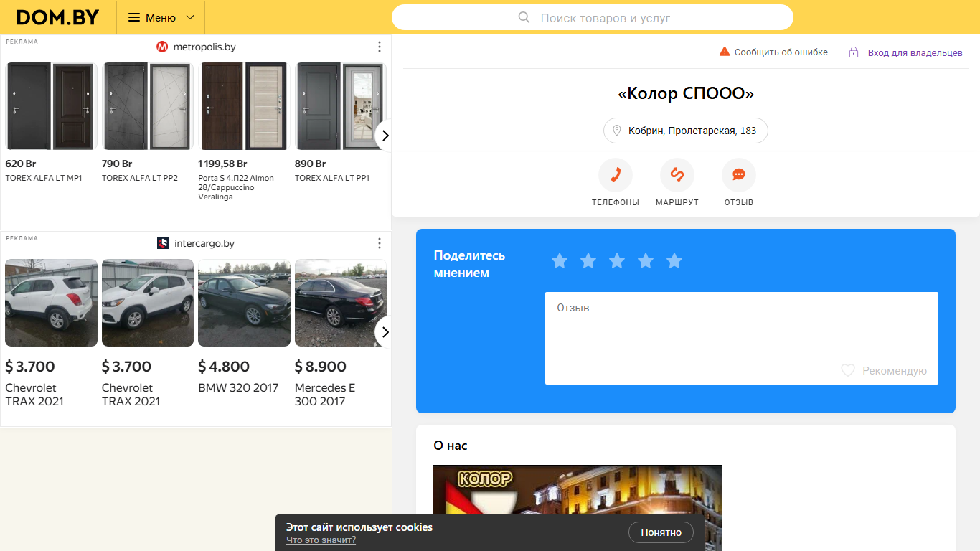Open the hamburger Меню icon

[134, 17]
